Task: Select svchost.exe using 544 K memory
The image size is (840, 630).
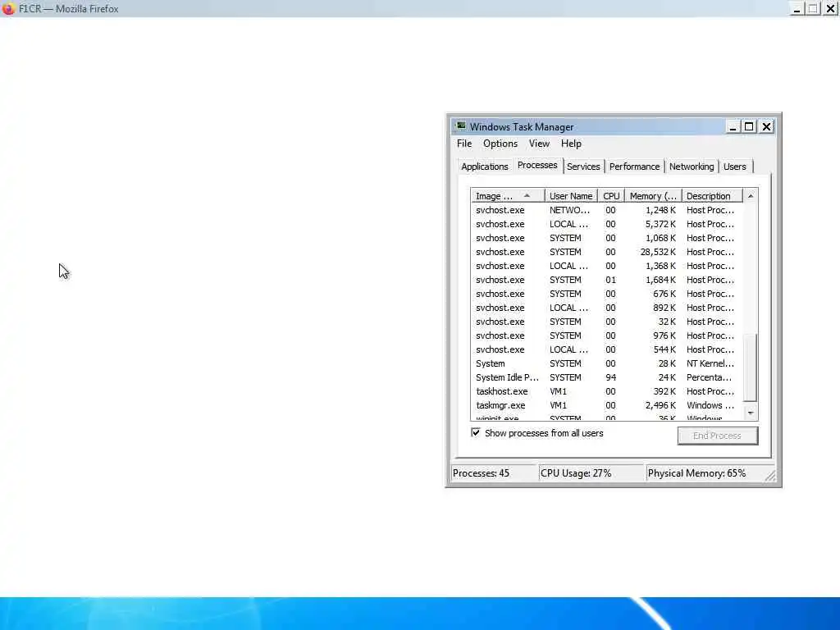Action: (x=607, y=349)
